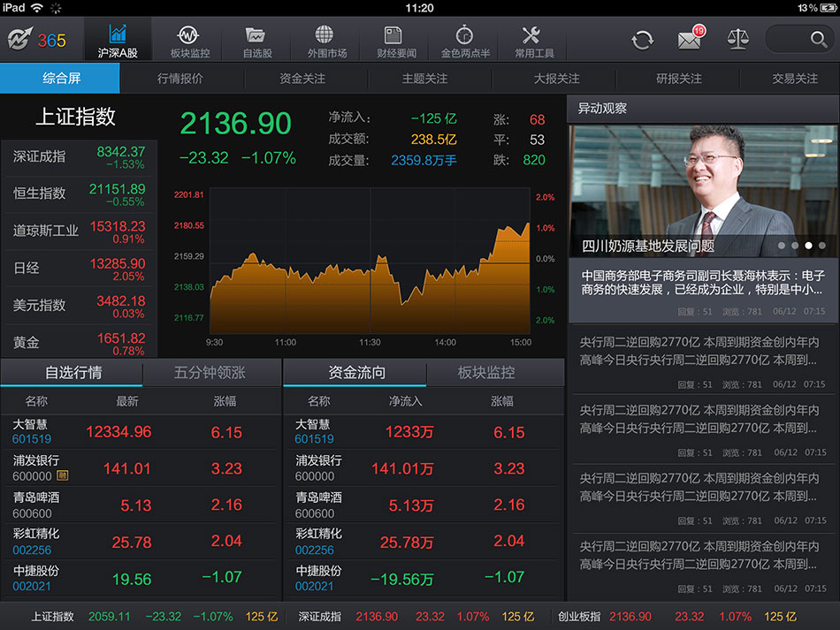
Task: Switch to the 综合屏 tab
Action: pos(60,78)
